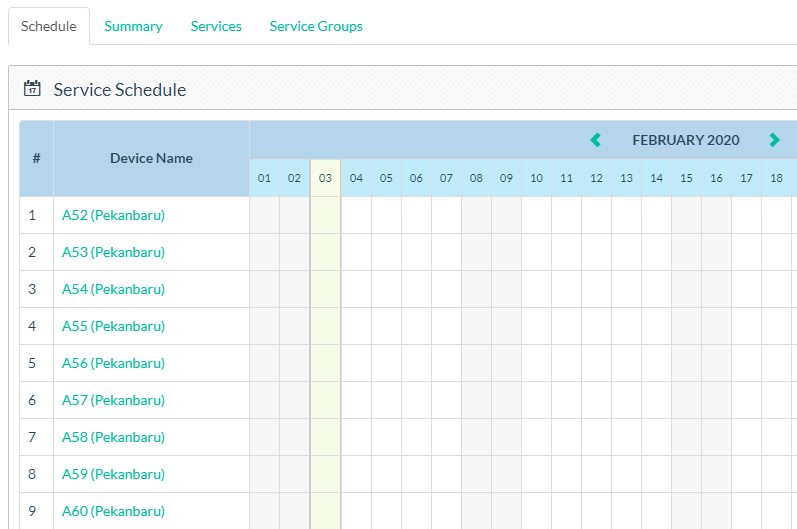Advance to next month using right arrow
Screen dimensions: 797x529
(x=774, y=140)
